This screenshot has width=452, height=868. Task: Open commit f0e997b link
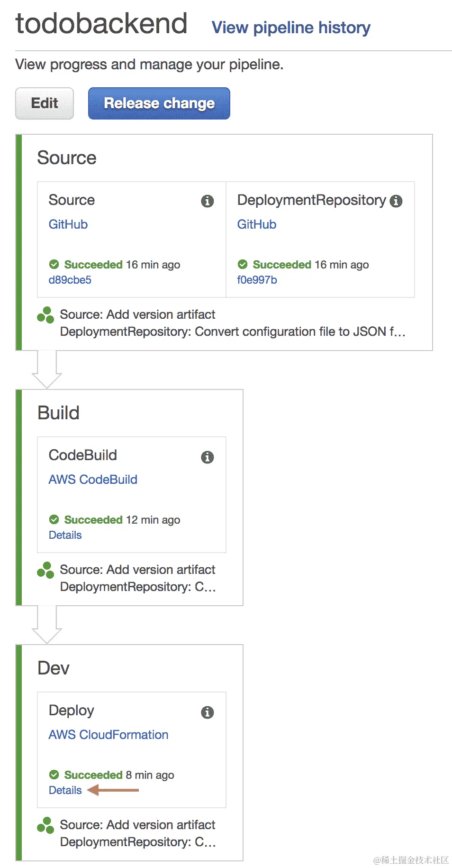(x=257, y=280)
